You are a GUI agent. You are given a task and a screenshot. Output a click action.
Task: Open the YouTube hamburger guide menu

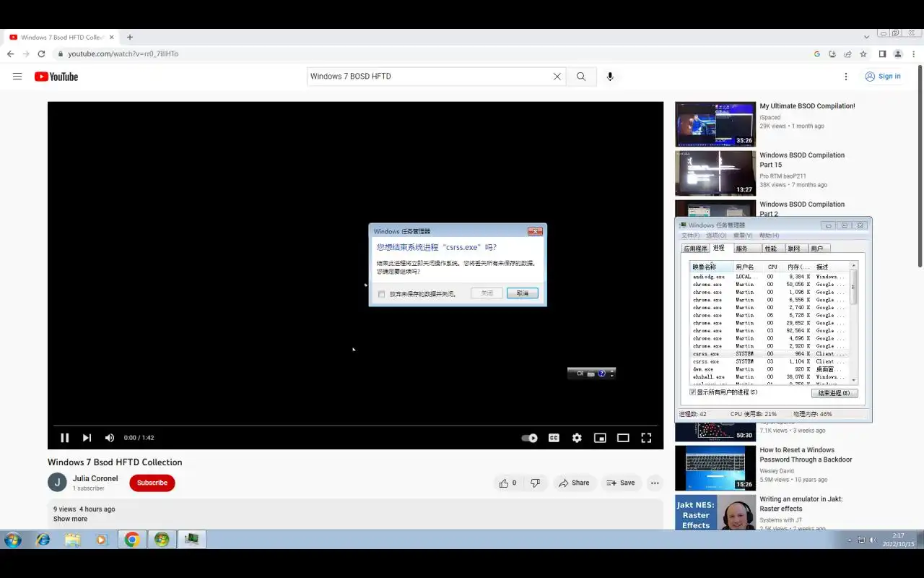[17, 77]
